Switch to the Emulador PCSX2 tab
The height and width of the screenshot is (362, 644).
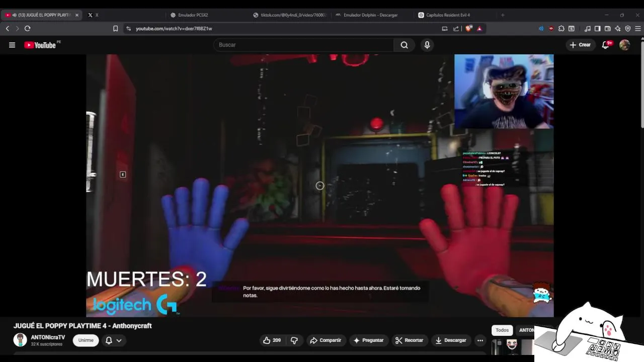click(208, 15)
